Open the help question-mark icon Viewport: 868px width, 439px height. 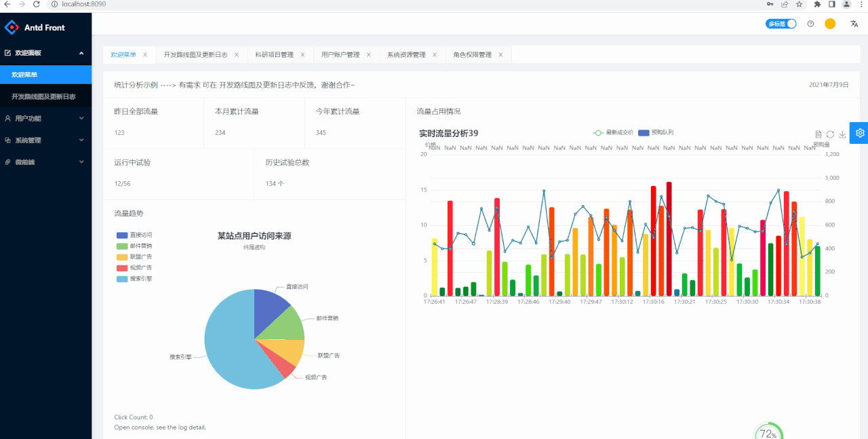810,24
